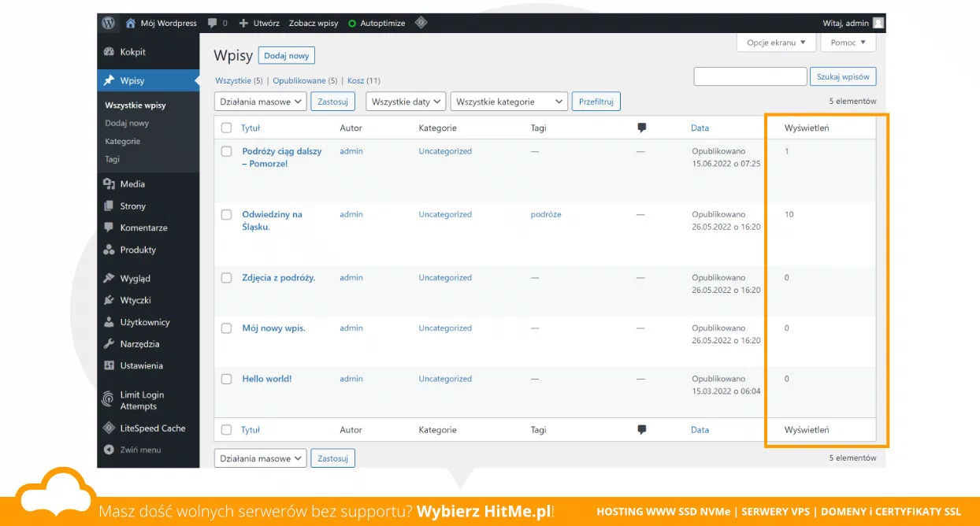
Task: Click Szukaj wpisów button
Action: [843, 76]
